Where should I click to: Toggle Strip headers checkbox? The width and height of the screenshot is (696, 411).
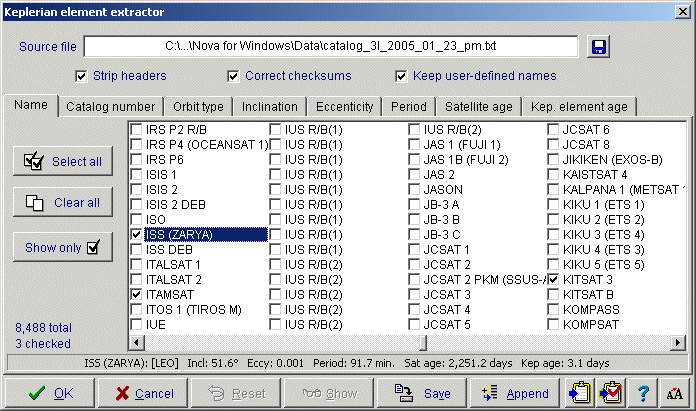81,76
